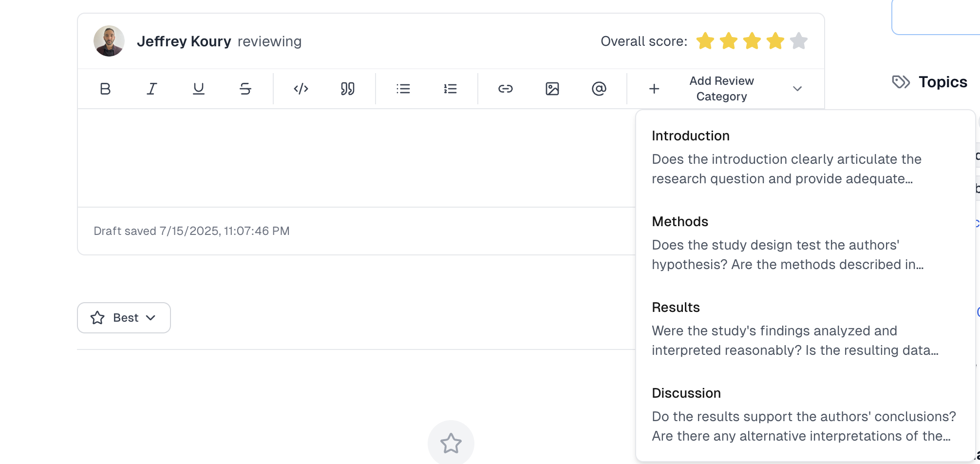
Task: Mention a user with @ icon
Action: 599,89
